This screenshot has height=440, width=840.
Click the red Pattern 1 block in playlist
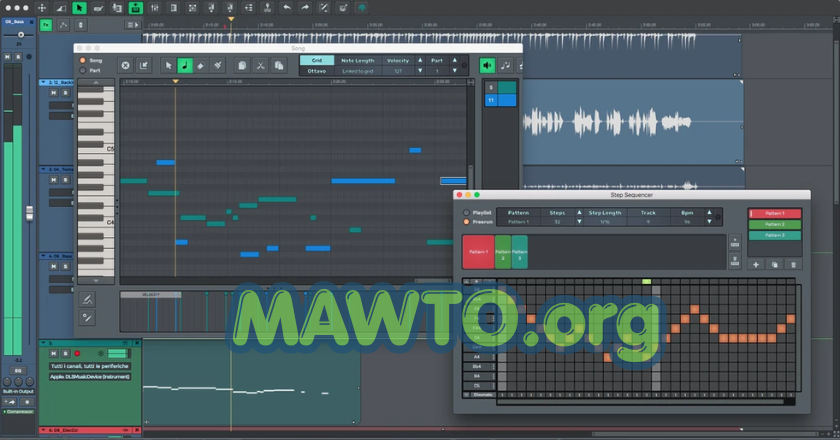point(478,252)
